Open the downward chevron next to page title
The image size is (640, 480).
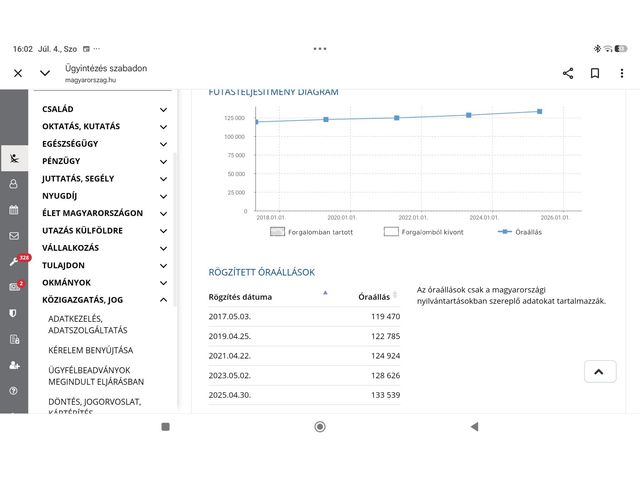(x=45, y=73)
